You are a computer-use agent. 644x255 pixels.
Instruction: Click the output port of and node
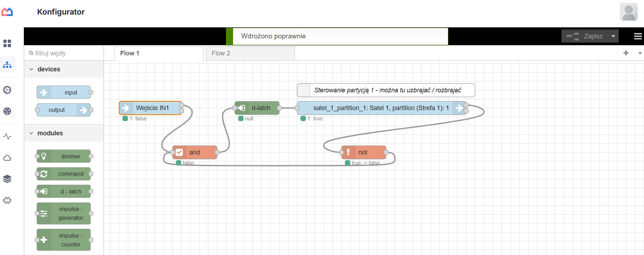[x=217, y=152]
